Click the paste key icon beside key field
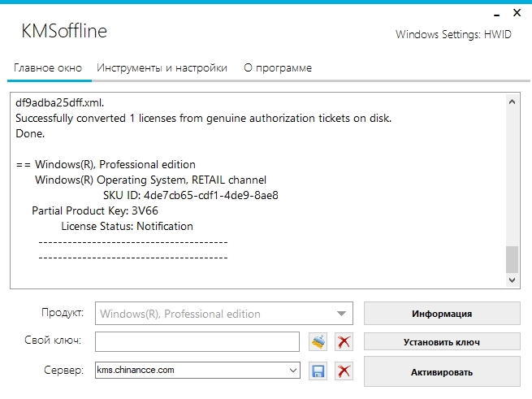Screen dimensions: 532x399 [x=318, y=341]
